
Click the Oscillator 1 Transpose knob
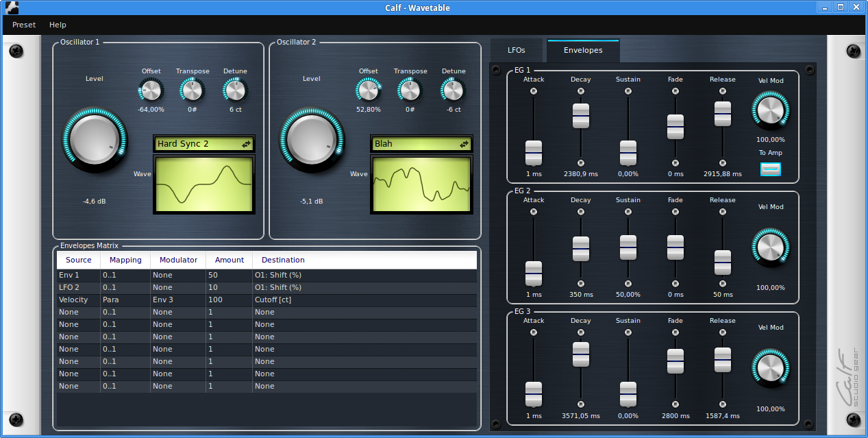(193, 90)
